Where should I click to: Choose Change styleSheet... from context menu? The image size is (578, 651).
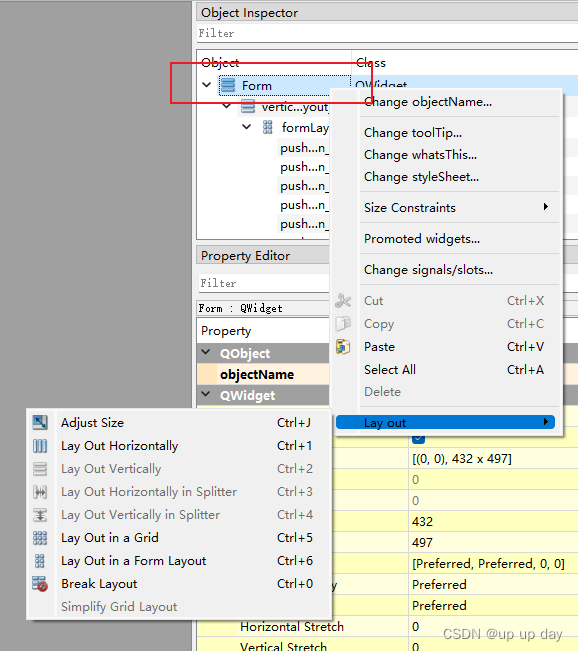click(421, 177)
